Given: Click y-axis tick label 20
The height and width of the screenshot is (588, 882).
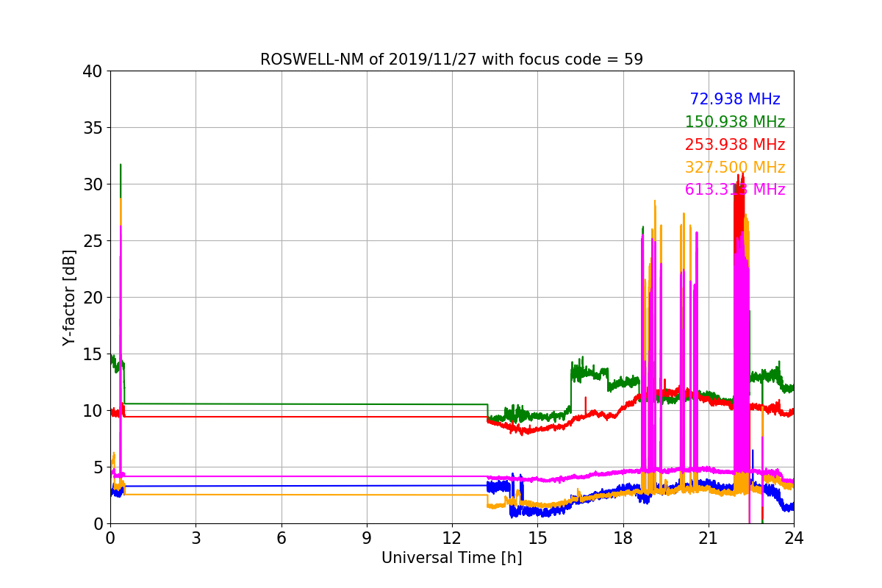Looking at the screenshot, I should pyautogui.click(x=92, y=298).
